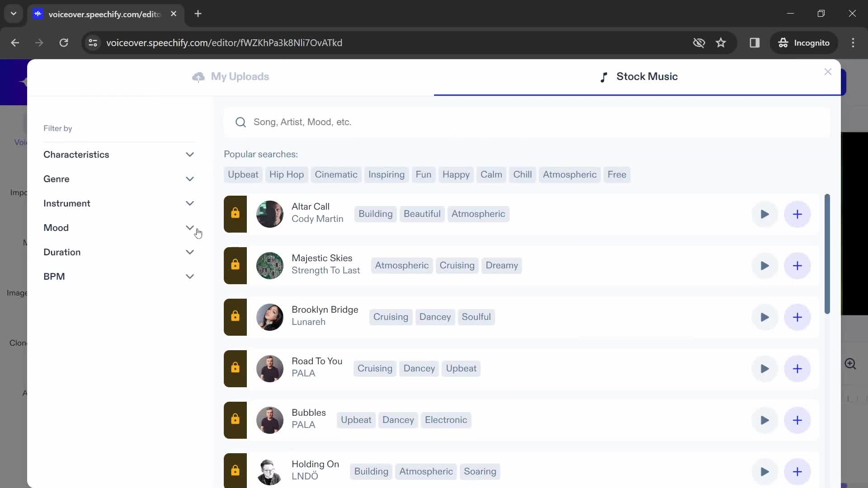The width and height of the screenshot is (868, 488).
Task: Click the "Dancey" tag on Road To You
Action: click(419, 368)
